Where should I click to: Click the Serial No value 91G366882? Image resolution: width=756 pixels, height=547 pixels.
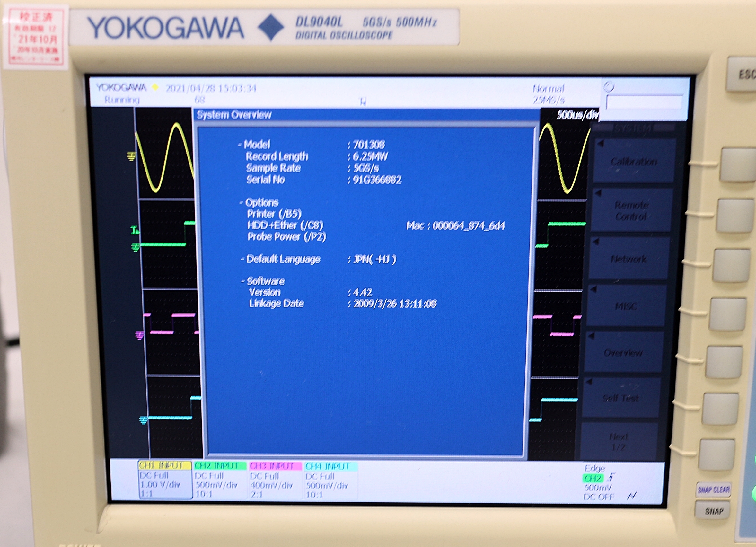point(377,180)
